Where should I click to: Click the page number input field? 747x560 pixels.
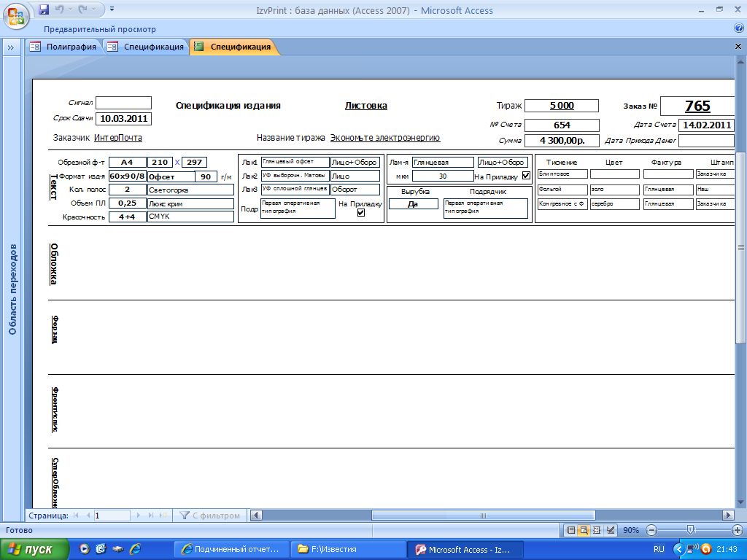(112, 516)
